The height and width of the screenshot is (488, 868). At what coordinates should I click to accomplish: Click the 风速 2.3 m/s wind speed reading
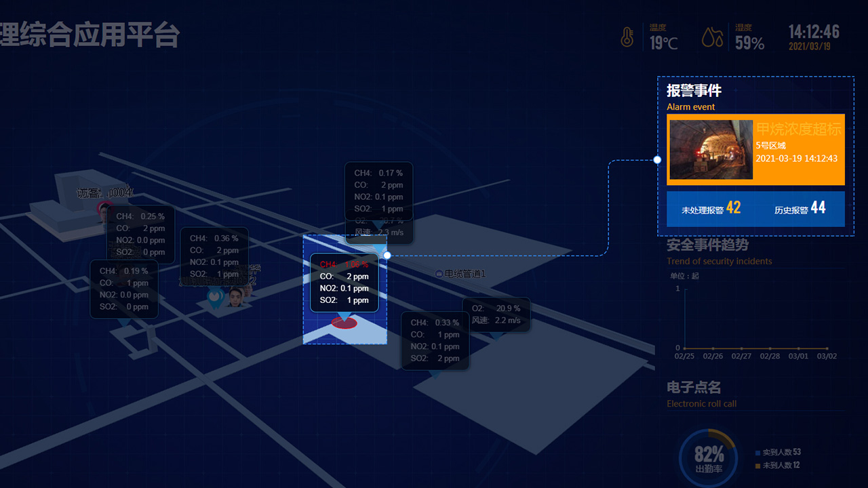[379, 232]
